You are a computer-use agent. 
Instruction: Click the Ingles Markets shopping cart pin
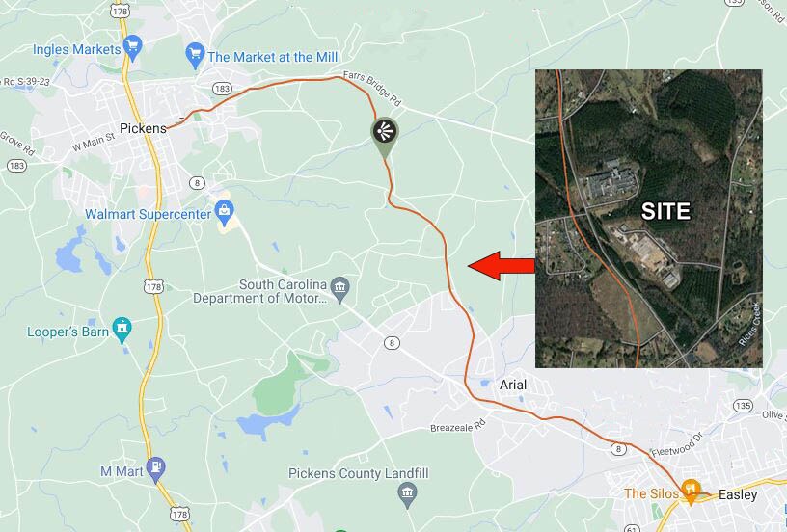click(x=133, y=47)
